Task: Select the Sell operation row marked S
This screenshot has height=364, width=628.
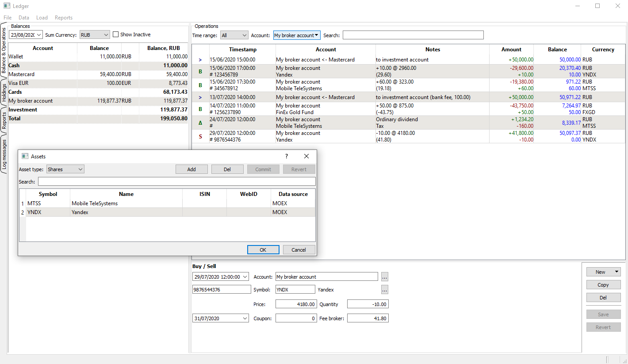Action: pyautogui.click(x=200, y=136)
